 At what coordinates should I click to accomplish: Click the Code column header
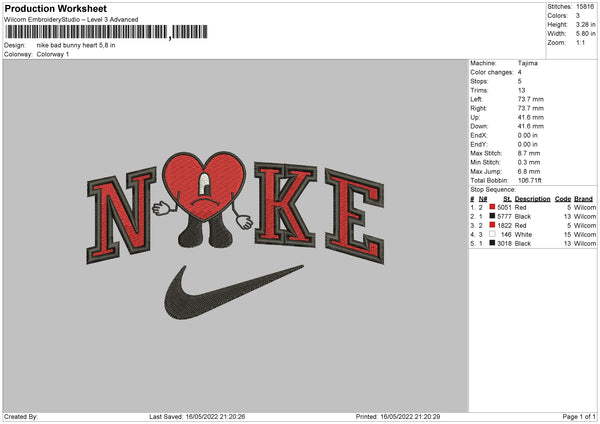[563, 199]
